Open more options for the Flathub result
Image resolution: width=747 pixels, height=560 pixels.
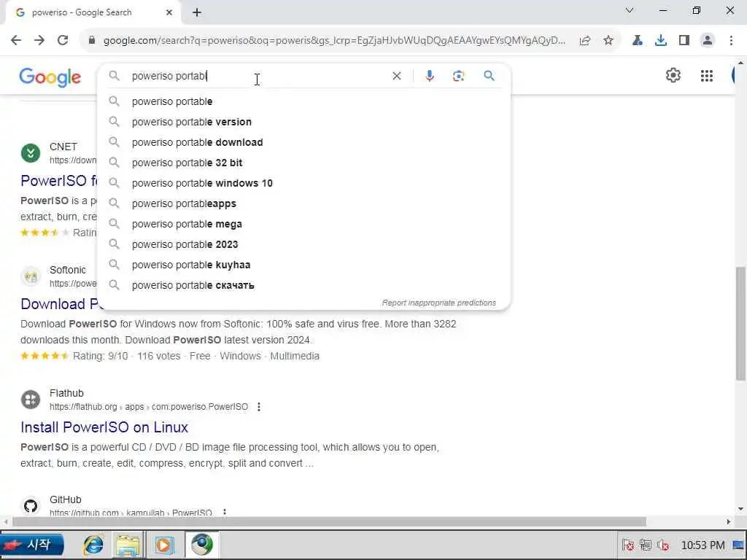pos(259,407)
